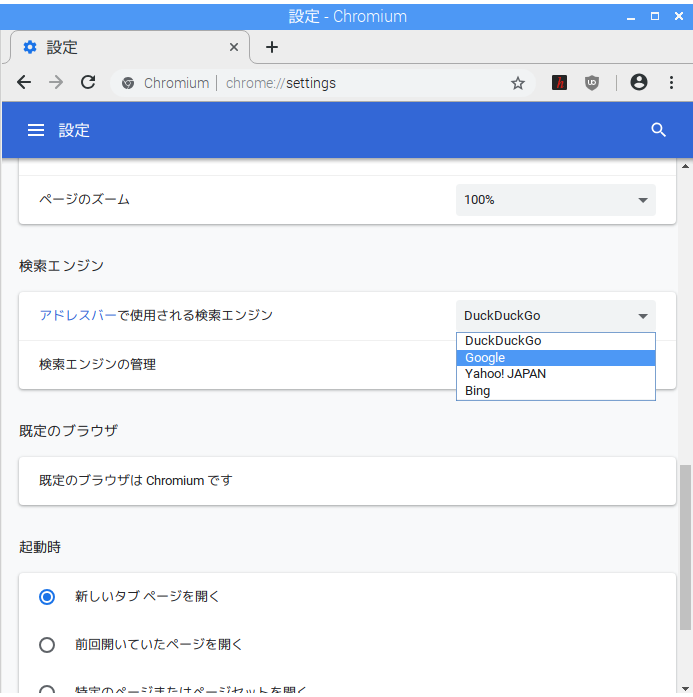The width and height of the screenshot is (693, 697).
Task: Open a new tab with plus button
Action: [x=272, y=47]
